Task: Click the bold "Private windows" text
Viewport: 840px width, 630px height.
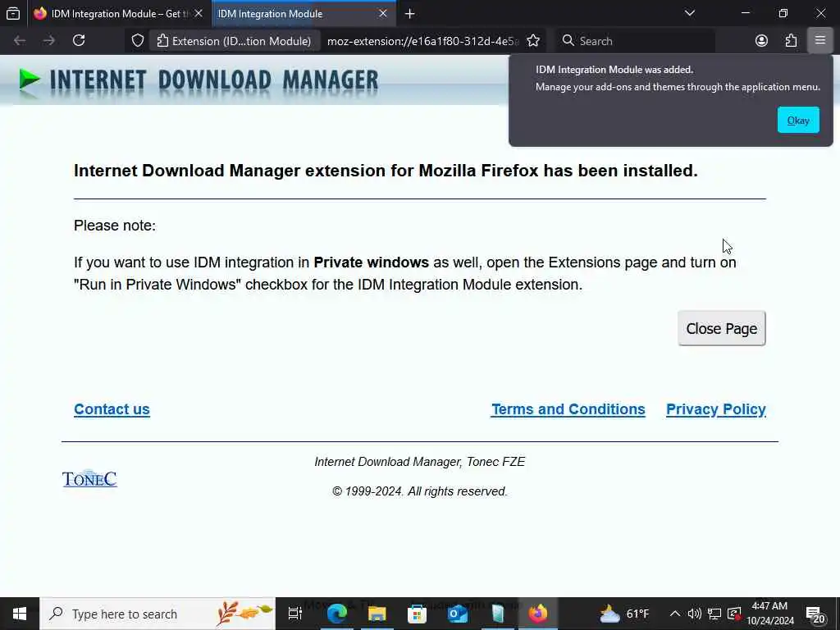Action: tap(372, 262)
